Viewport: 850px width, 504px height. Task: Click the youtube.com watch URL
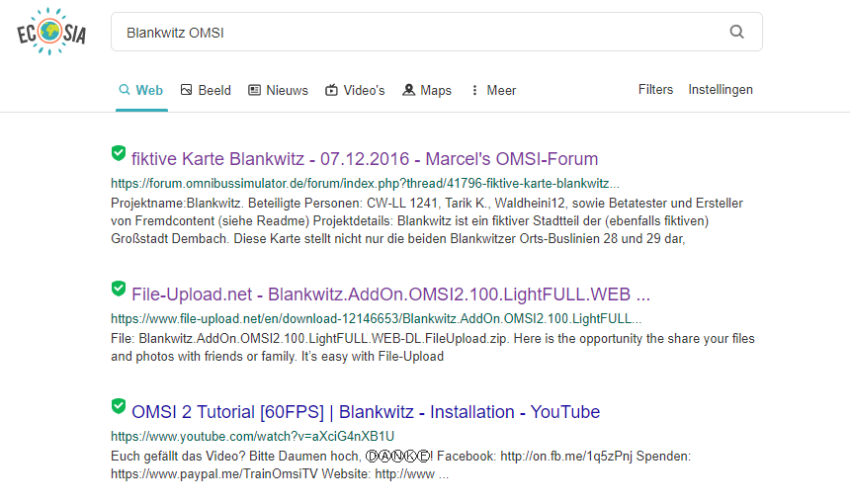pos(252,436)
